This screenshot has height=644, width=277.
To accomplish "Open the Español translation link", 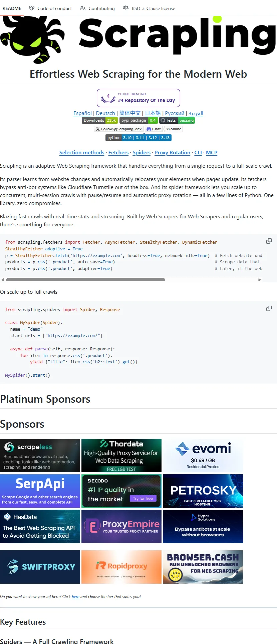I will (82, 113).
